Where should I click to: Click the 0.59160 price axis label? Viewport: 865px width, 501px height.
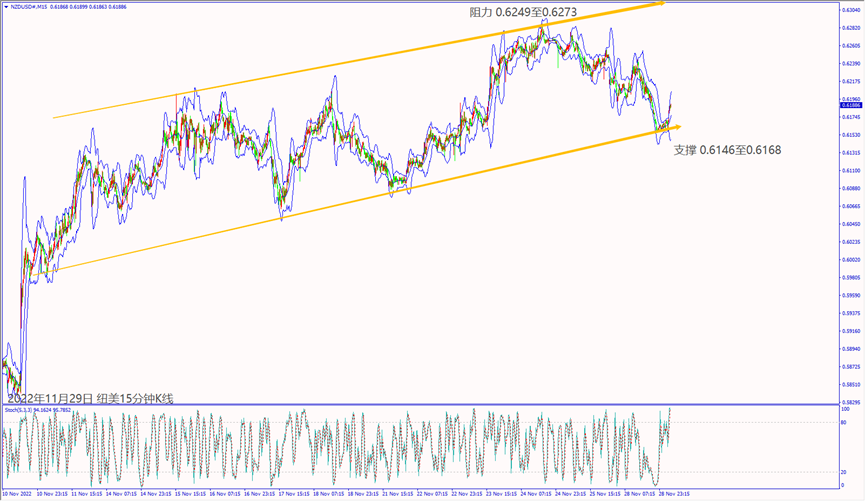[851, 331]
